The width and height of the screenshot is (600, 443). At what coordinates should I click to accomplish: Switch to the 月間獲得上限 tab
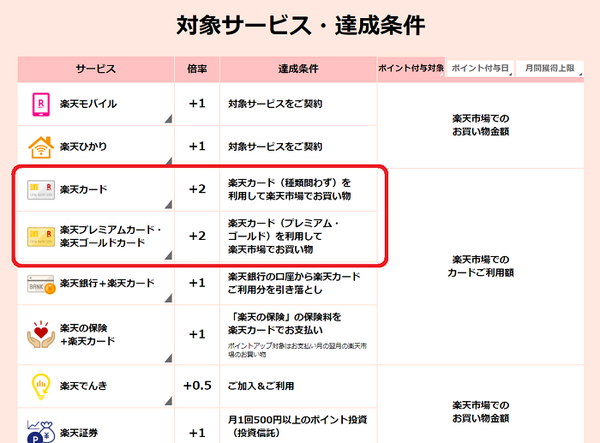click(x=549, y=68)
